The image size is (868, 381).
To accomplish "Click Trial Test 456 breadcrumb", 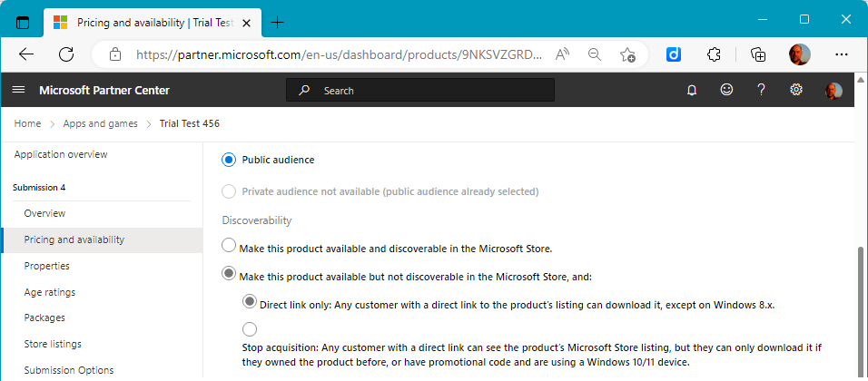I will (x=190, y=124).
